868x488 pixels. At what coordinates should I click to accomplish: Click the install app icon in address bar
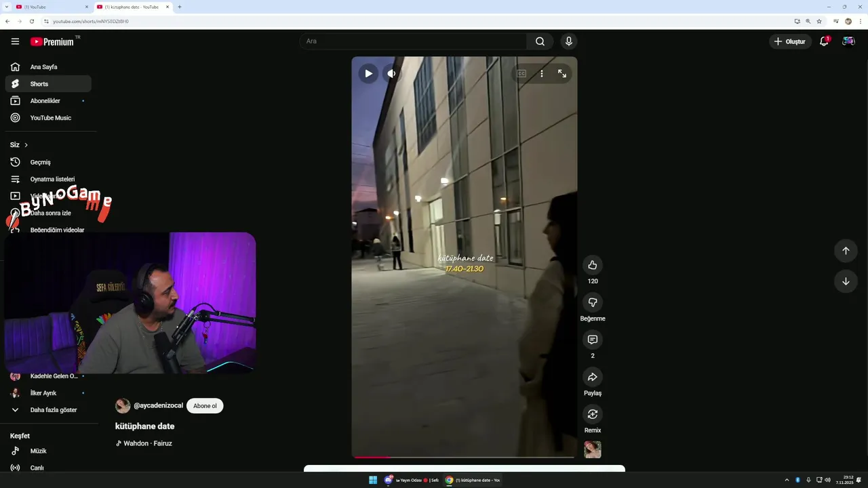[x=797, y=21]
